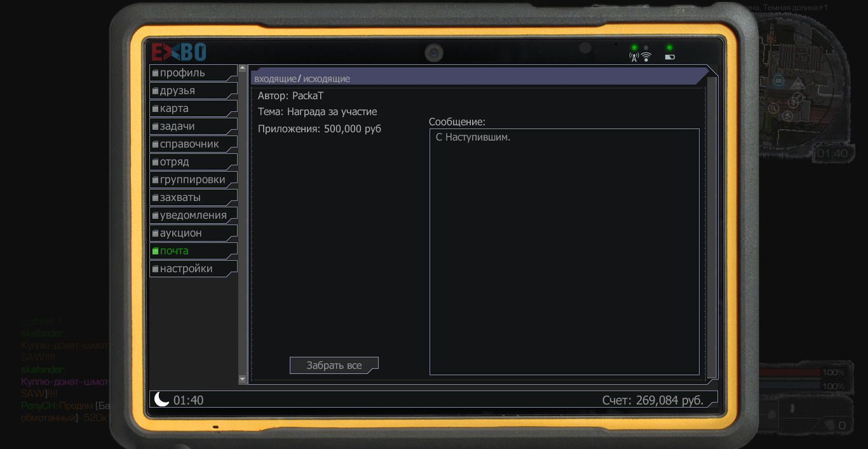Viewport: 868px width, 449px height.
Task: Open the аукцион section
Action: [x=193, y=233]
